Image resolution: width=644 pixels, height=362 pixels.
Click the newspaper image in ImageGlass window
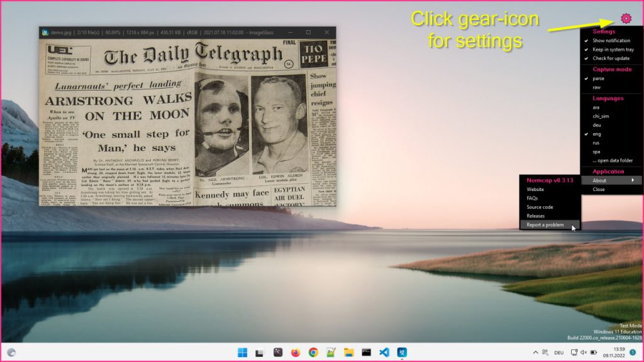[x=187, y=123]
